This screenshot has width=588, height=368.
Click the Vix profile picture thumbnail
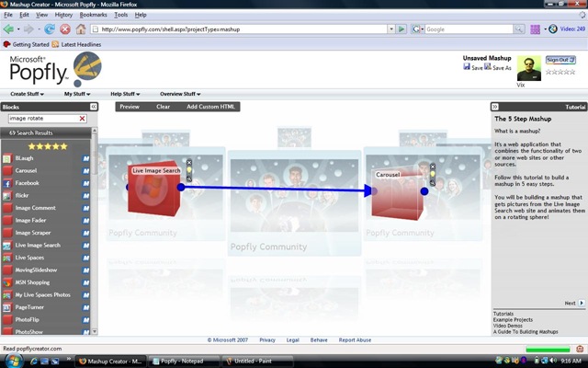(529, 68)
